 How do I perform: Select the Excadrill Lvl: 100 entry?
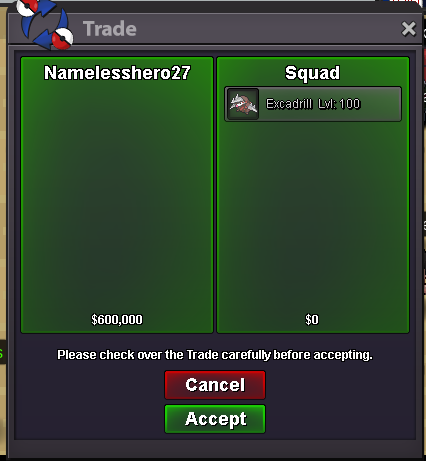(313, 104)
